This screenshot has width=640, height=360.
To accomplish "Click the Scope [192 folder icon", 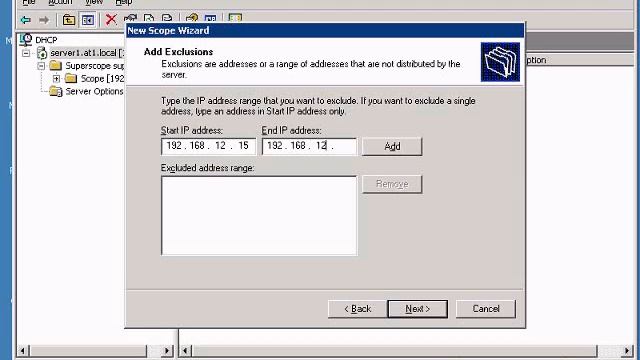I will [x=71, y=78].
